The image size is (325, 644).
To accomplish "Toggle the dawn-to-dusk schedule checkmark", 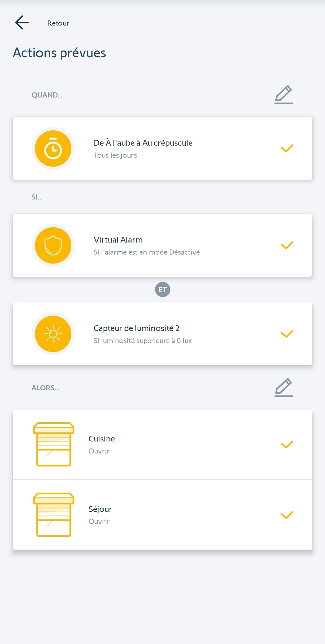I will 287,148.
